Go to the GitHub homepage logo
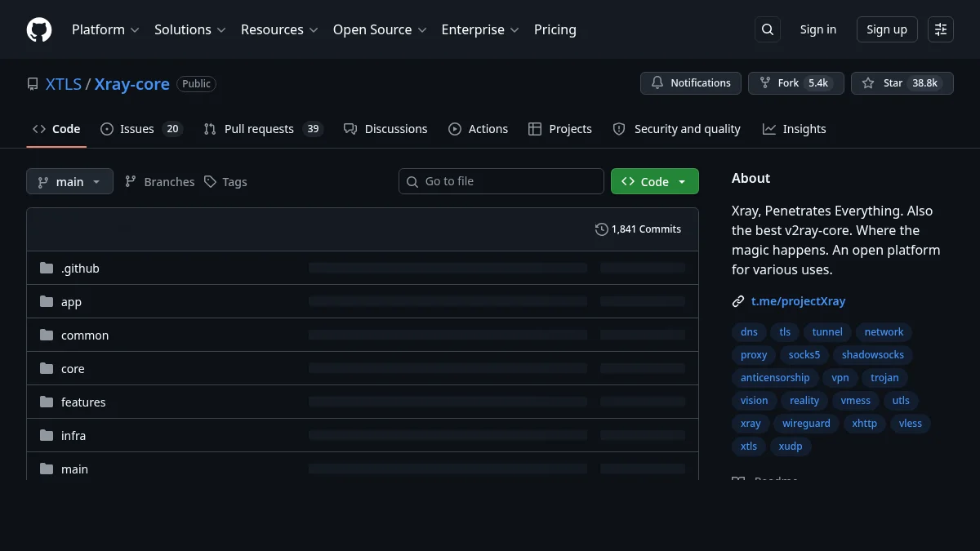This screenshot has width=980, height=551. 39,29
